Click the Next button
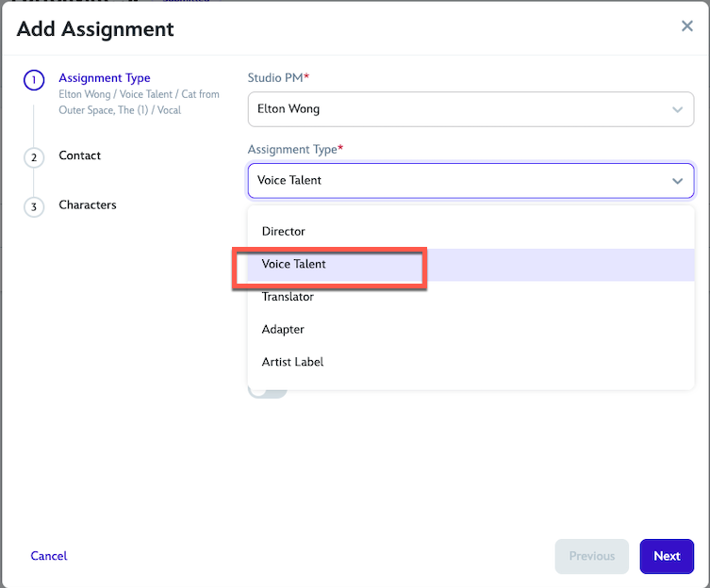This screenshot has width=710, height=588. coord(667,556)
